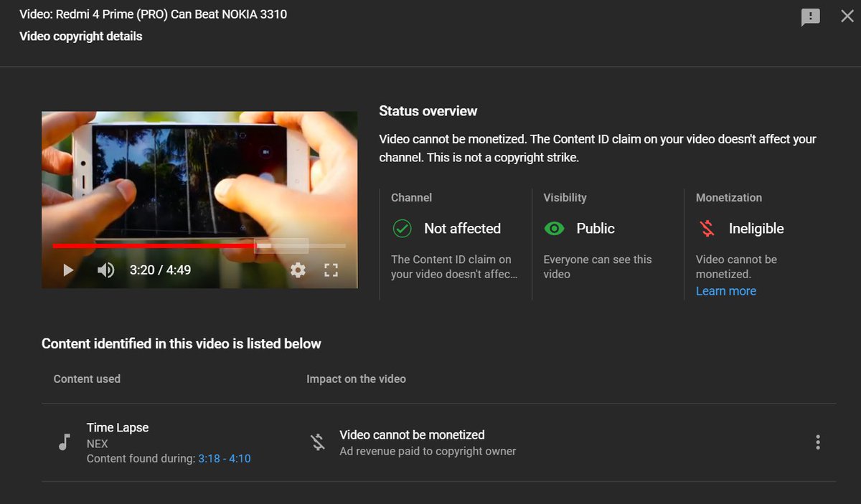
Task: Click the green Public eye icon
Action: (x=554, y=229)
